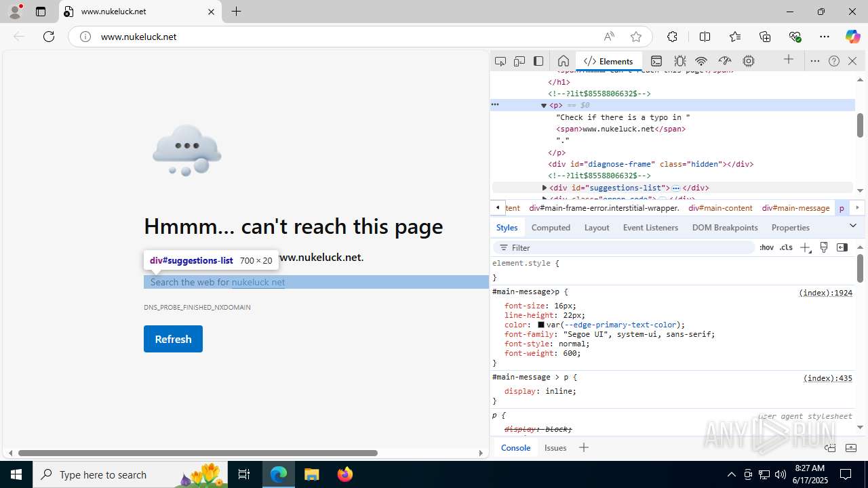Focus the Styles Filter input field

coord(624,247)
